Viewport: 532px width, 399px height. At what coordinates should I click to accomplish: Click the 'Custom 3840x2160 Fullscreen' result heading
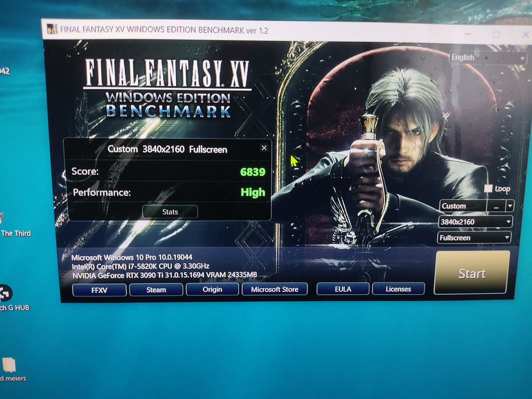pos(167,149)
